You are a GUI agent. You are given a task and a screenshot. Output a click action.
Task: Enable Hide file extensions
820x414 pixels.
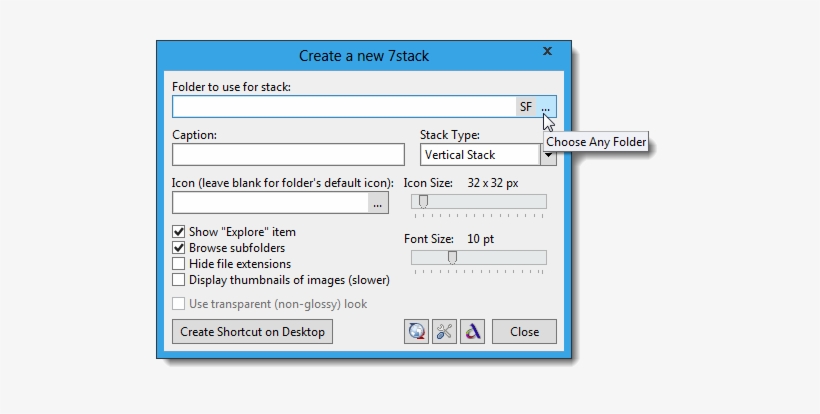[x=178, y=263]
